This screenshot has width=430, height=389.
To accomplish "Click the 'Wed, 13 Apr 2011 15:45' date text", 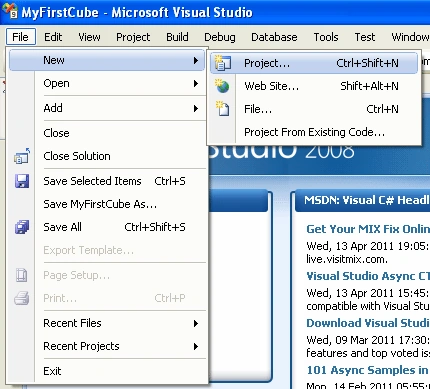I will (368, 293).
